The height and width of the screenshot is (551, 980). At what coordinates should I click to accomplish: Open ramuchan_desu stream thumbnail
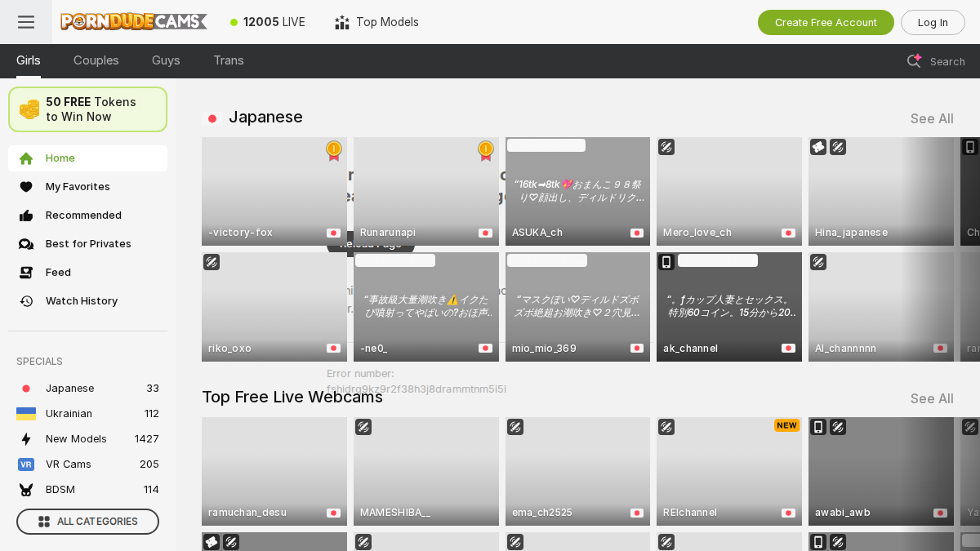(x=274, y=471)
